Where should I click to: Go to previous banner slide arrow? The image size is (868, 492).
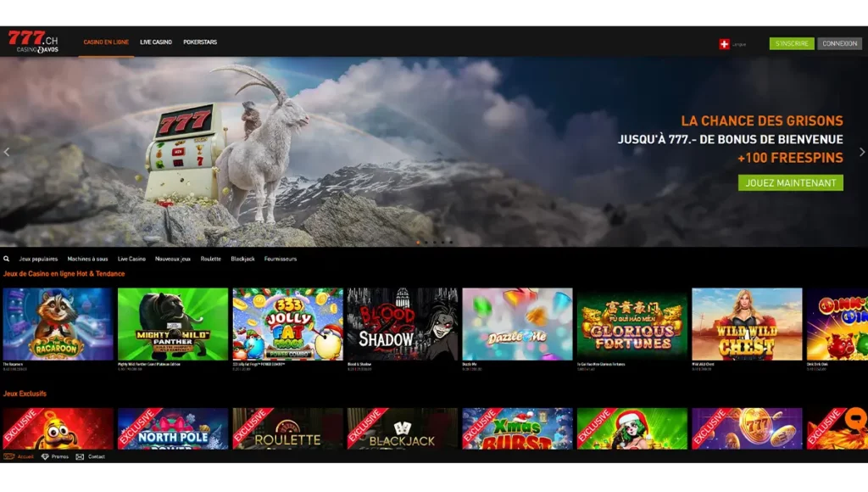[7, 152]
